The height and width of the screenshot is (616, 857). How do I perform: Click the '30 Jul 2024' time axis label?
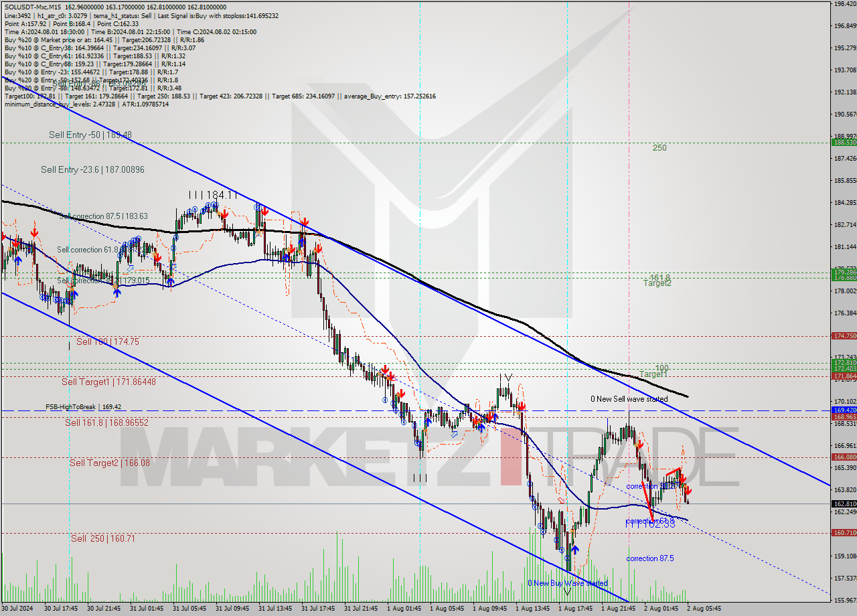16,609
